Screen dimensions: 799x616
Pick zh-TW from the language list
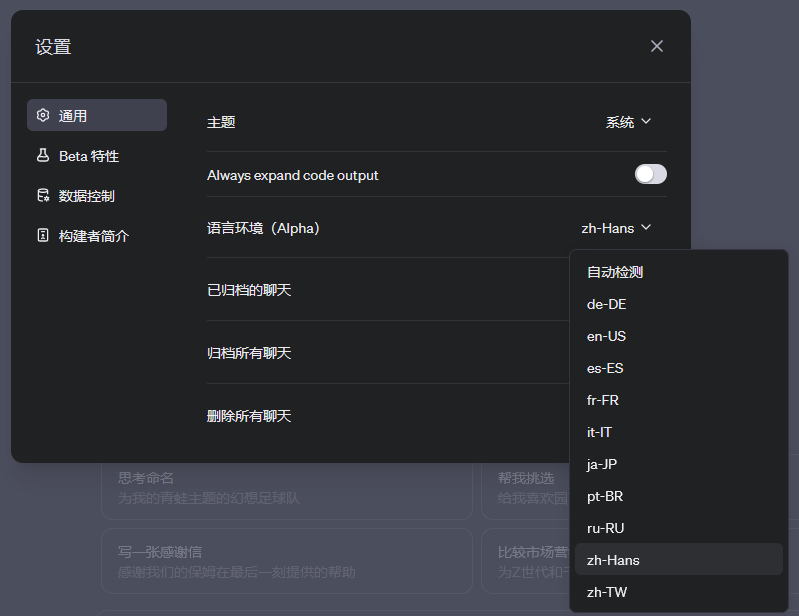coord(607,592)
